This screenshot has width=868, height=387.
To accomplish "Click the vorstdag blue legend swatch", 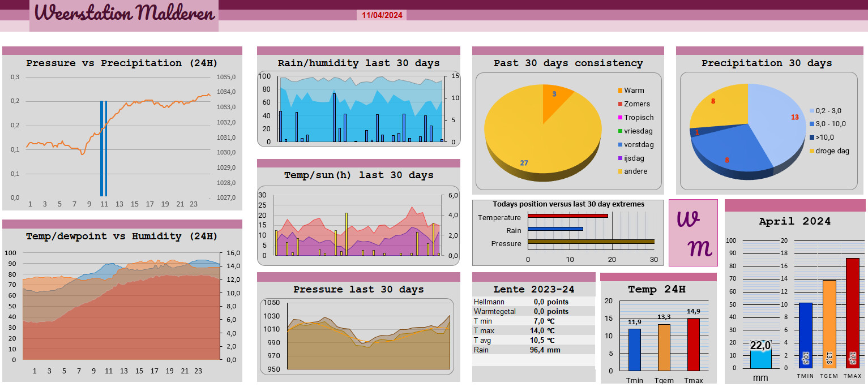I will [619, 145].
